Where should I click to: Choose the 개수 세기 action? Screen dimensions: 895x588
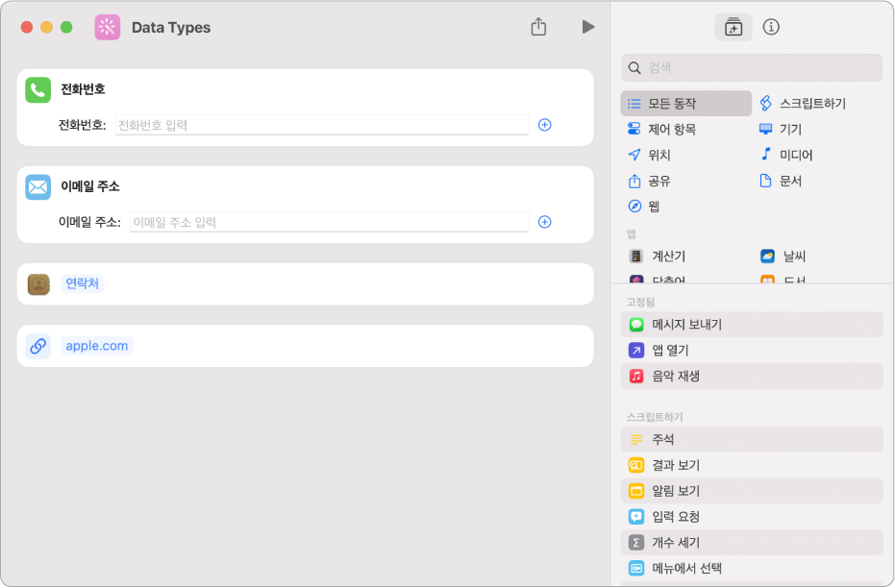pos(752,543)
